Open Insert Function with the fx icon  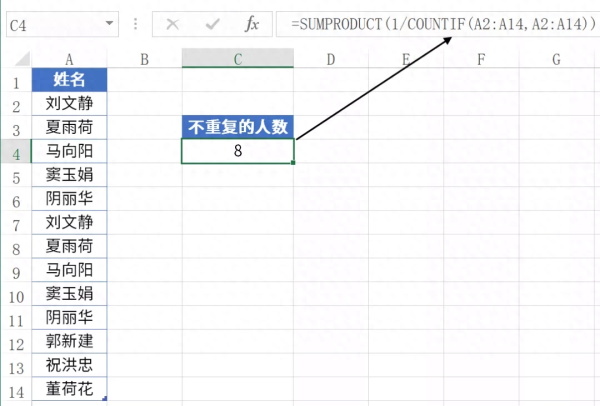click(x=253, y=23)
